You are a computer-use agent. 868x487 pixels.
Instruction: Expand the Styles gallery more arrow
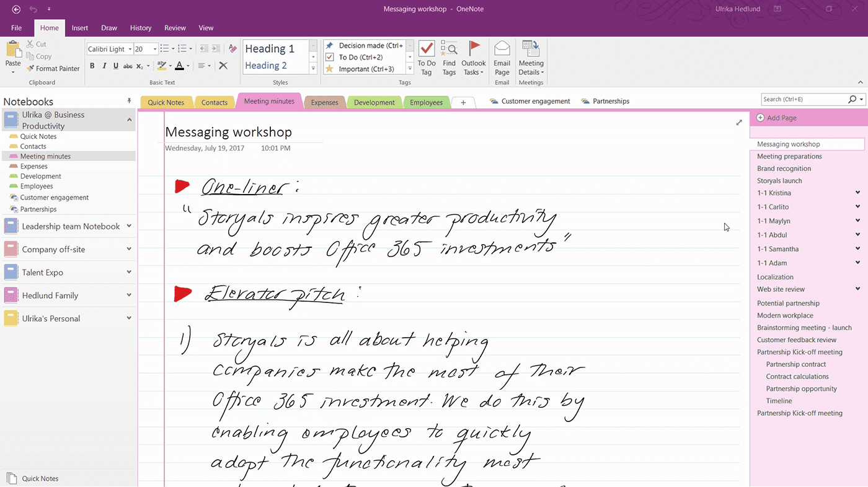point(313,69)
